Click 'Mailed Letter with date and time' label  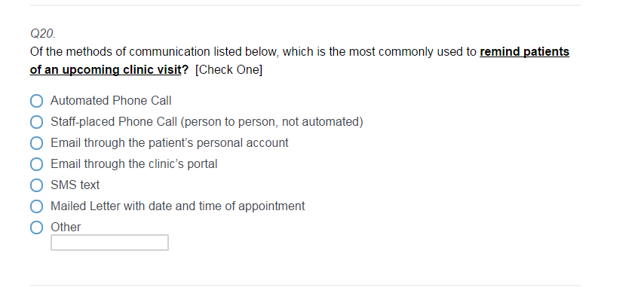click(177, 206)
